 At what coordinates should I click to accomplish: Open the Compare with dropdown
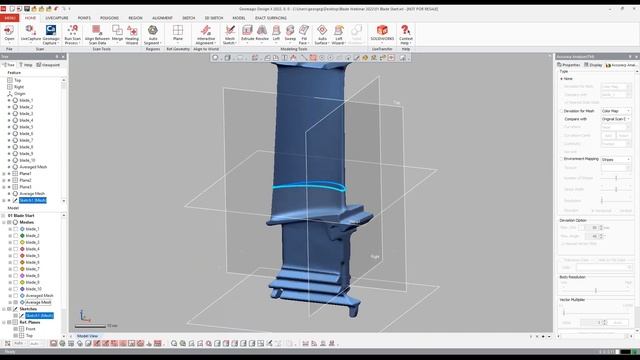[x=616, y=119]
